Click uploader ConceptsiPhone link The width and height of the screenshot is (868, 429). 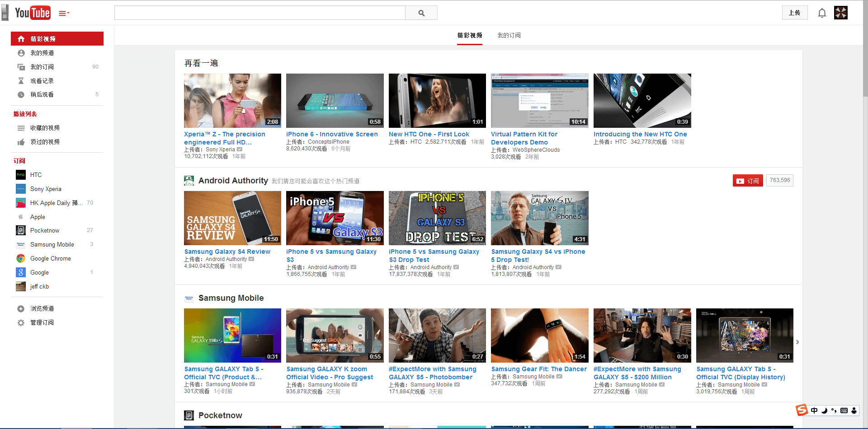tap(329, 142)
